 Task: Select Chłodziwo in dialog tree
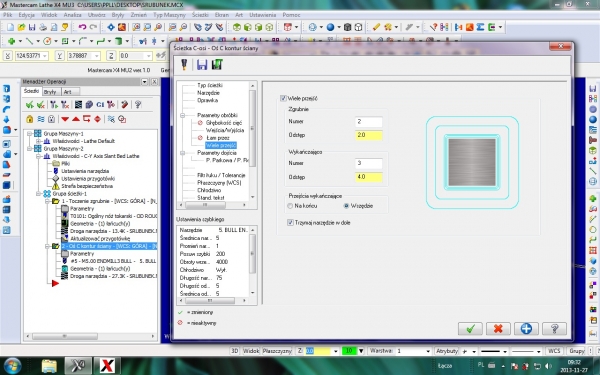209,190
